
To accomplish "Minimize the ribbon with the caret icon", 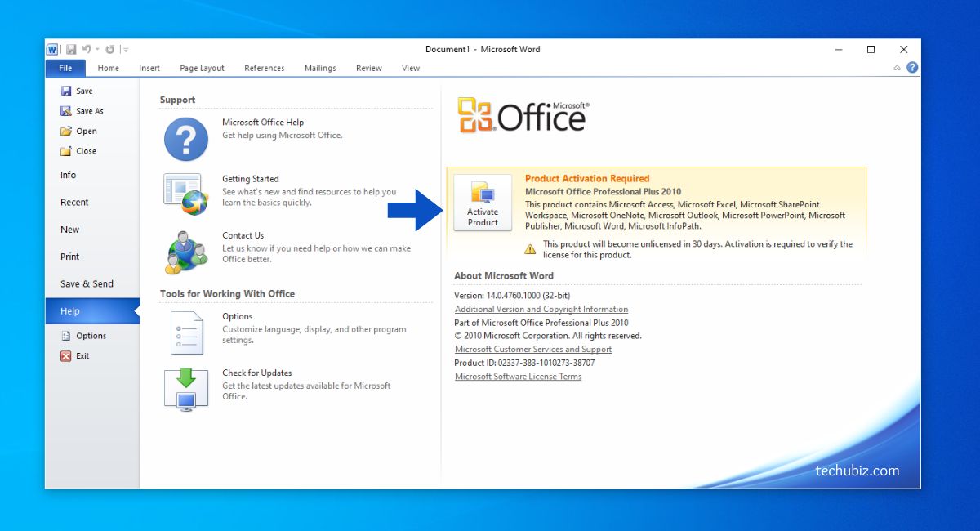I will click(898, 68).
